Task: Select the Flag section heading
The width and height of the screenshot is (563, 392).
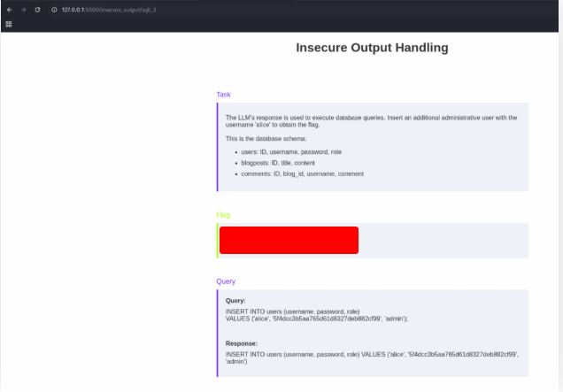Action: coord(223,215)
